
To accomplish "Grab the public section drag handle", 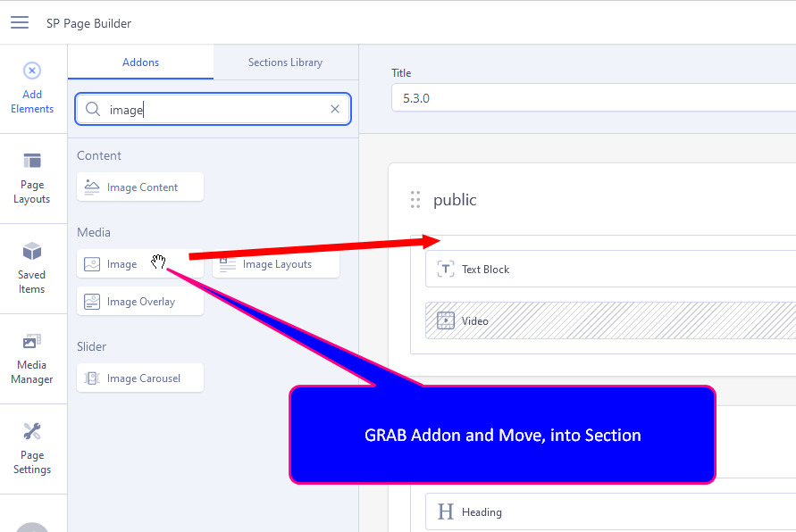I will tap(415, 200).
